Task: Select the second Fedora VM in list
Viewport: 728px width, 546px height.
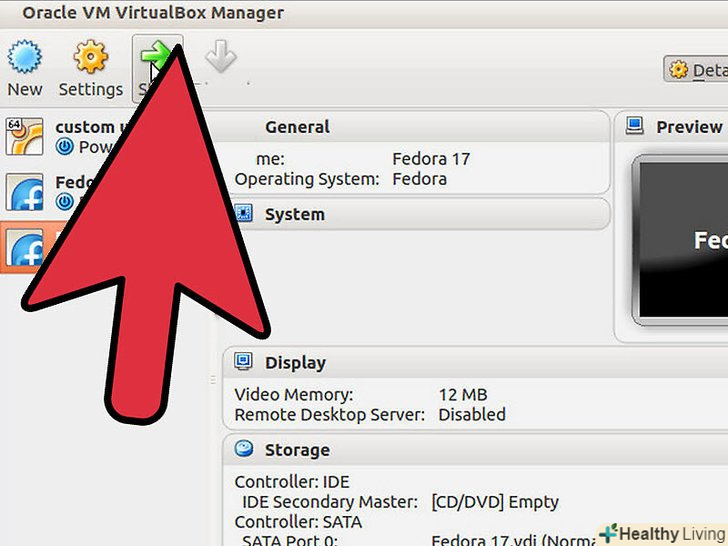Action: (x=25, y=192)
